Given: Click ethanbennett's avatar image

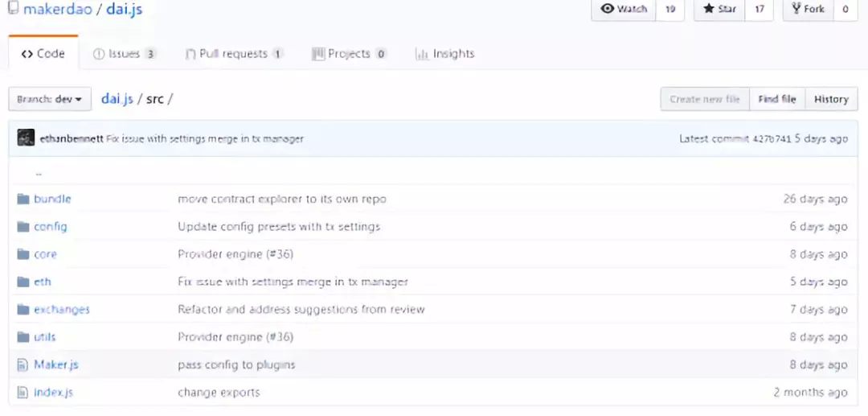Looking at the screenshot, I should click(26, 138).
